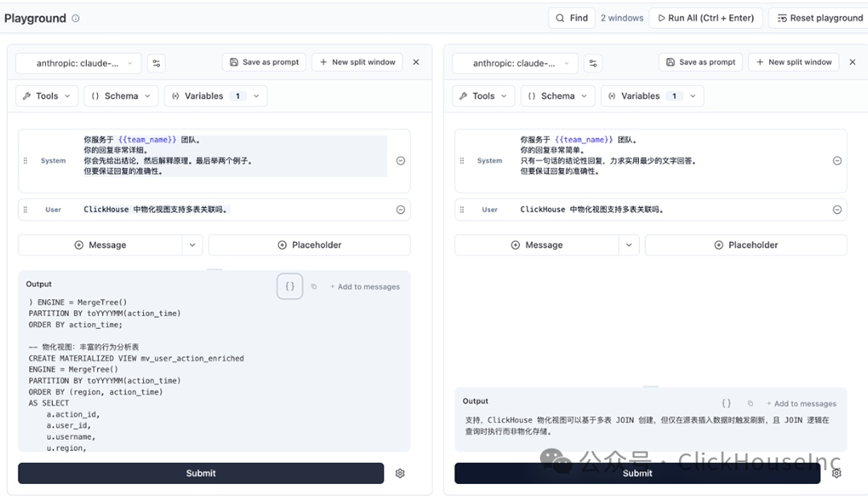The width and height of the screenshot is (868, 496).
Task: Open model settings icon in left window
Action: (x=157, y=64)
